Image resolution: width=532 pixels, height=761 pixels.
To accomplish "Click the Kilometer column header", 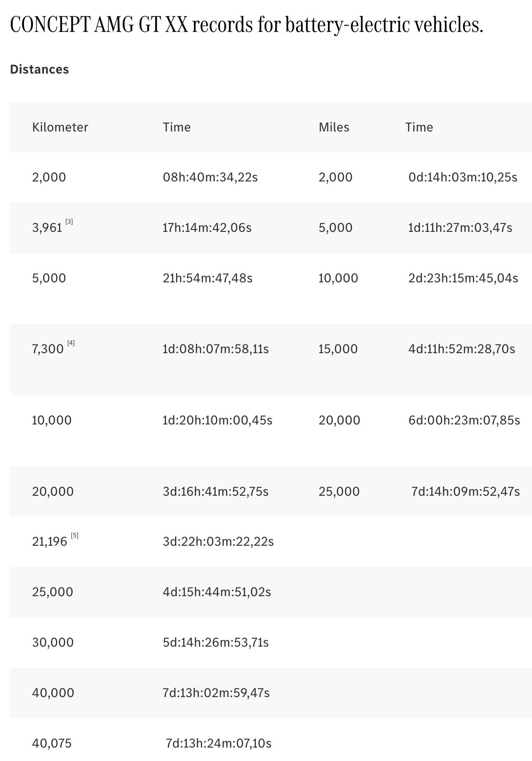I will click(x=60, y=127).
